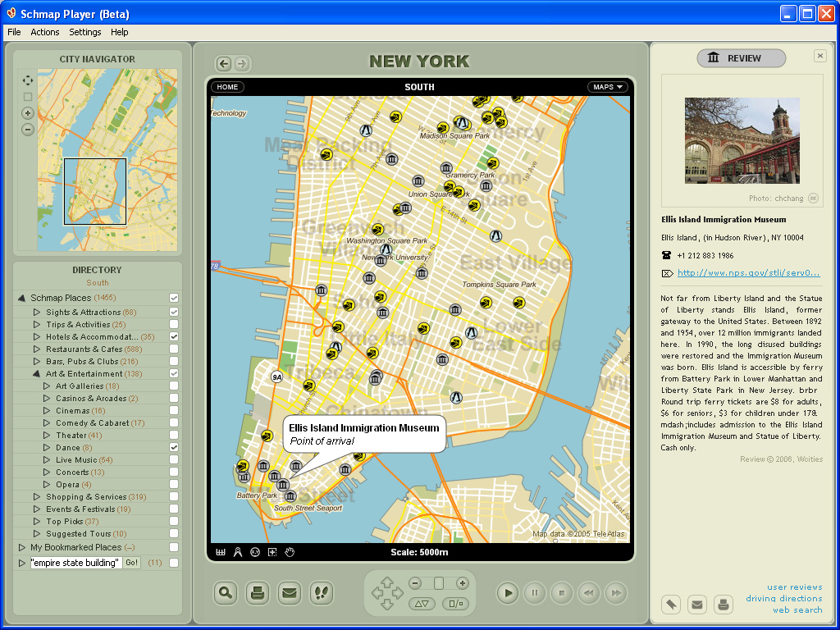Click the minus zoom button beside the slider
Screen dimensions: 840x630
(x=415, y=583)
